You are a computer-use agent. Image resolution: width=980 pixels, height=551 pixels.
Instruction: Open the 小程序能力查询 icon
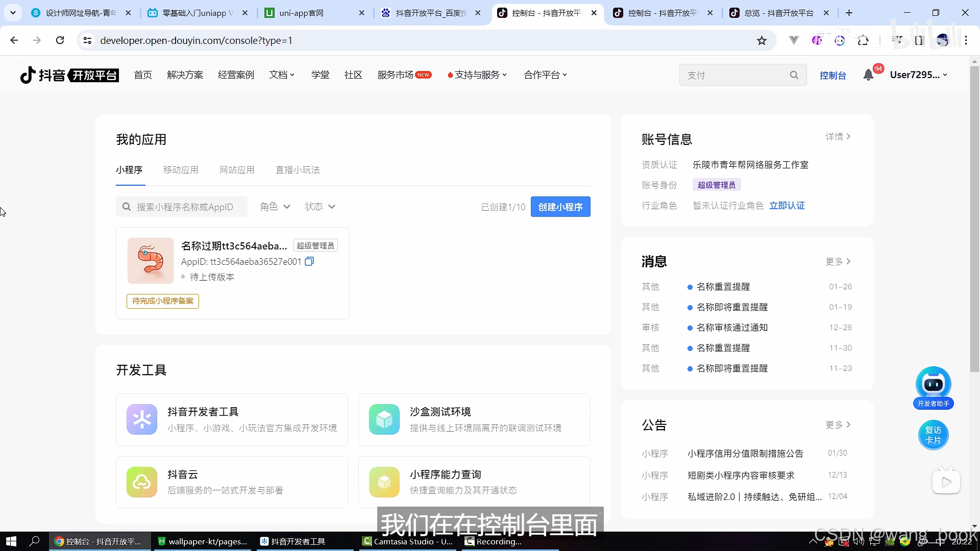tap(384, 482)
